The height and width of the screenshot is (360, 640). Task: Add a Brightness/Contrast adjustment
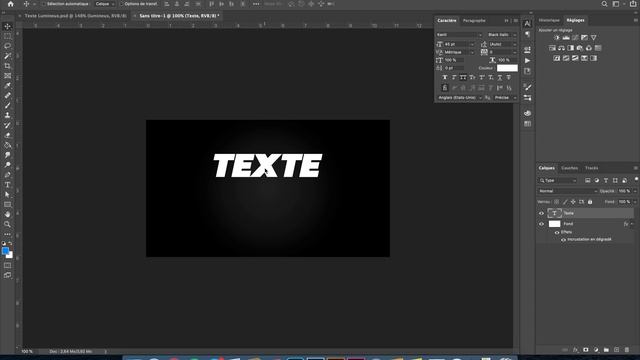[x=557, y=38]
